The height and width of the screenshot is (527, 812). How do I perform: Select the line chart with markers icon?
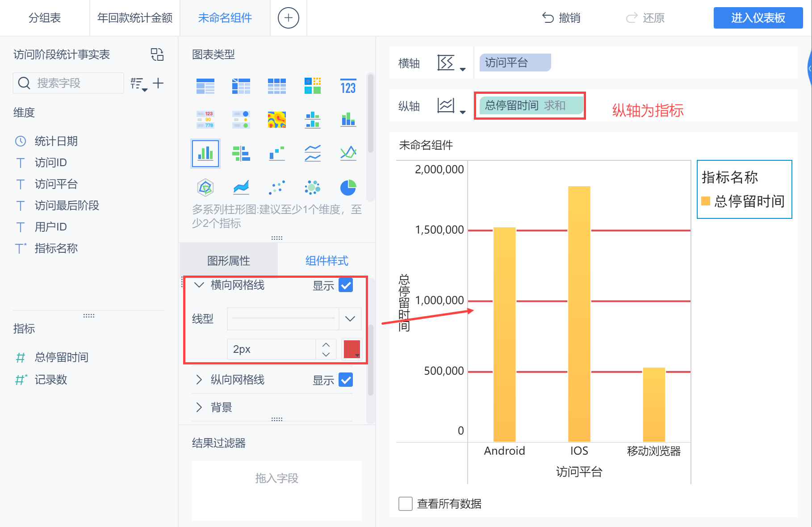tap(348, 153)
